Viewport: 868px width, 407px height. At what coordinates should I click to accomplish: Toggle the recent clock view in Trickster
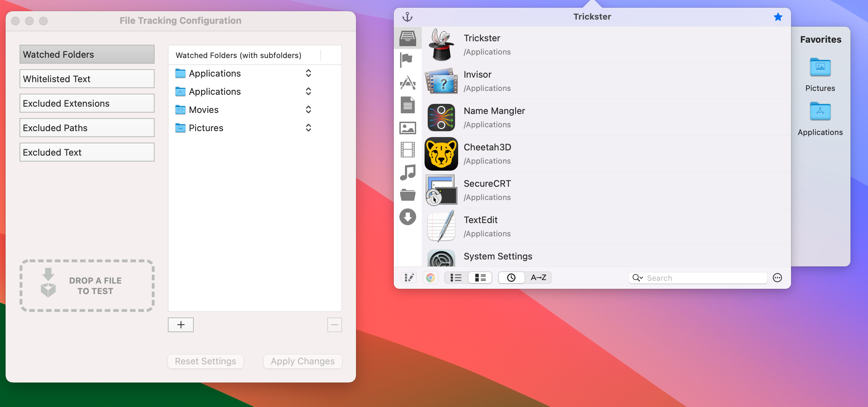(510, 277)
